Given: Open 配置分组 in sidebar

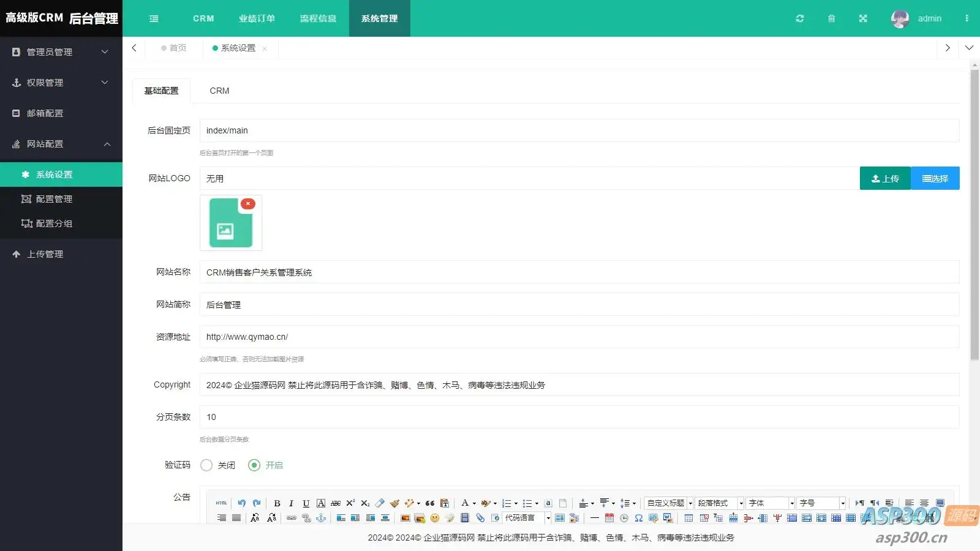Looking at the screenshot, I should point(61,223).
